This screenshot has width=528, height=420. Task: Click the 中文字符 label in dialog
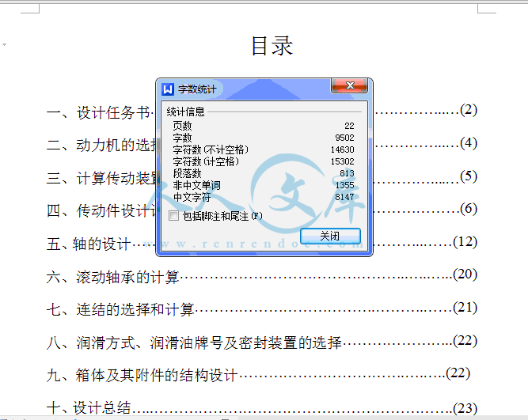click(192, 197)
